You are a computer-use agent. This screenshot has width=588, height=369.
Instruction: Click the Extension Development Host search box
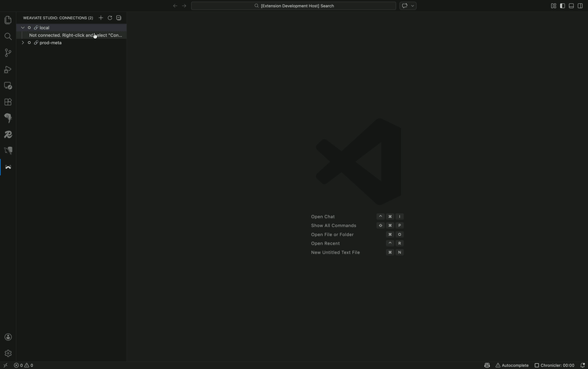293,6
